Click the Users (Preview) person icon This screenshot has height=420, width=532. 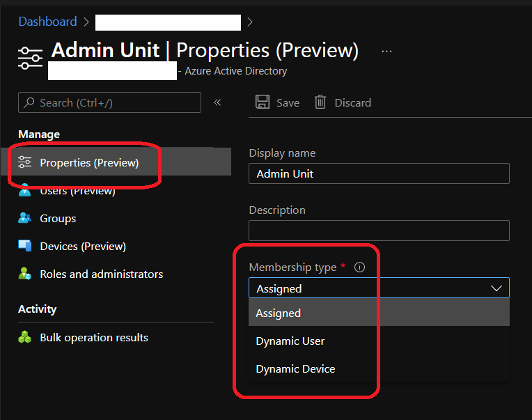click(25, 191)
